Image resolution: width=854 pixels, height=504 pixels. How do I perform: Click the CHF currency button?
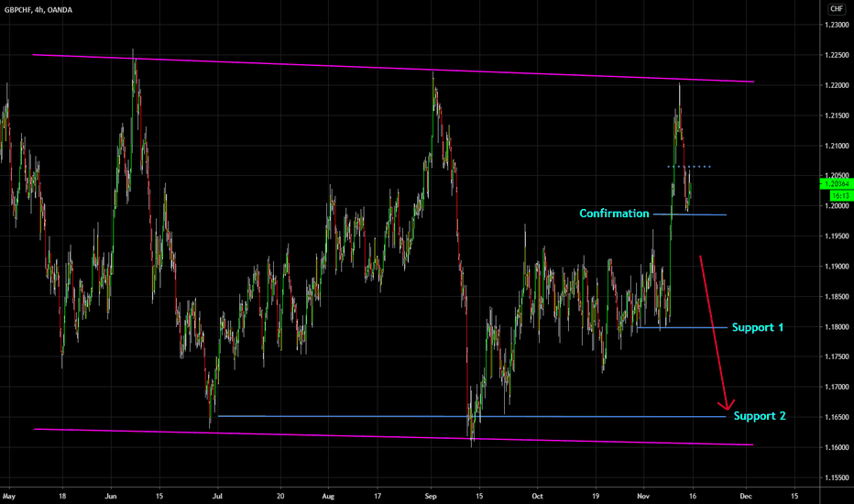click(x=836, y=9)
